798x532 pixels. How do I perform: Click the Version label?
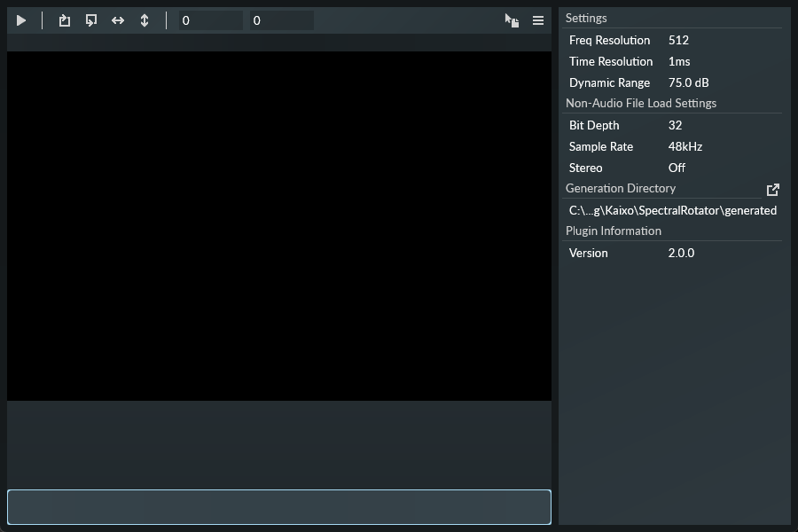[588, 253]
